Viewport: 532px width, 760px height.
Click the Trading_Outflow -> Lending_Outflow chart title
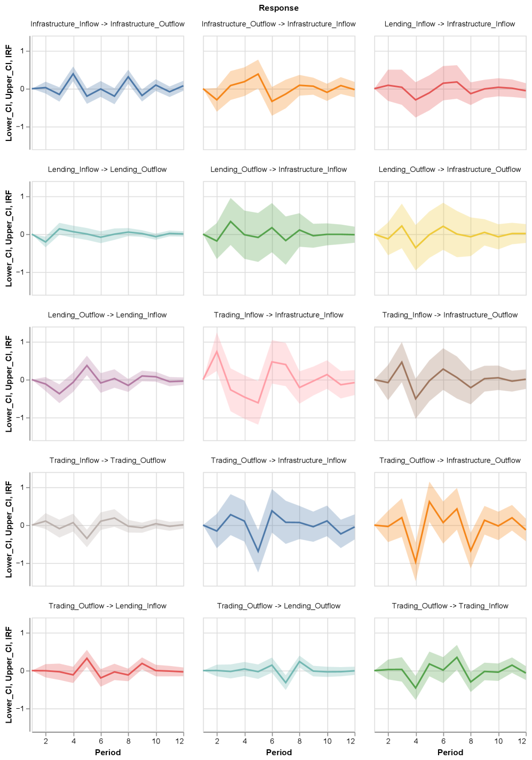coord(279,606)
